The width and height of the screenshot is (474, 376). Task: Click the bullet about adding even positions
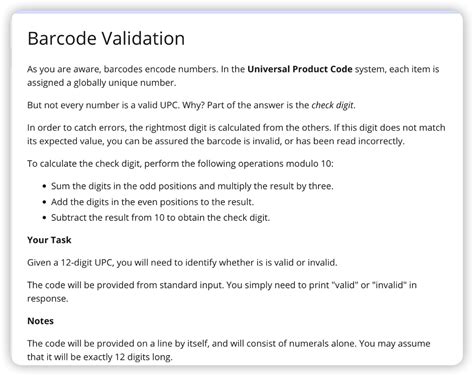(152, 202)
